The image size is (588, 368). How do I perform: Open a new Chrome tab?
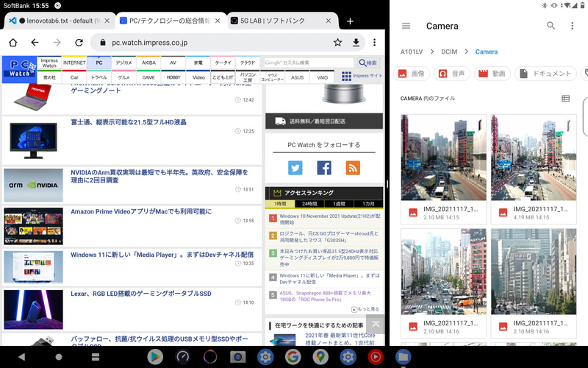click(350, 21)
